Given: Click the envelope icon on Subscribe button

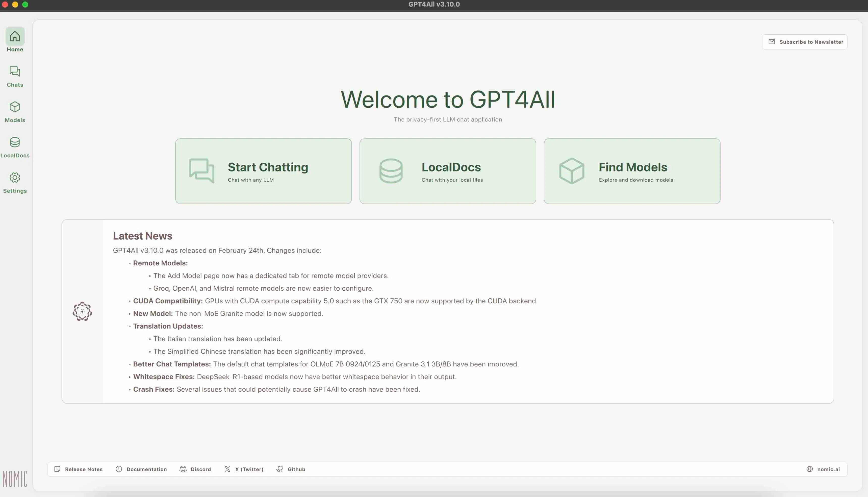Looking at the screenshot, I should 772,42.
